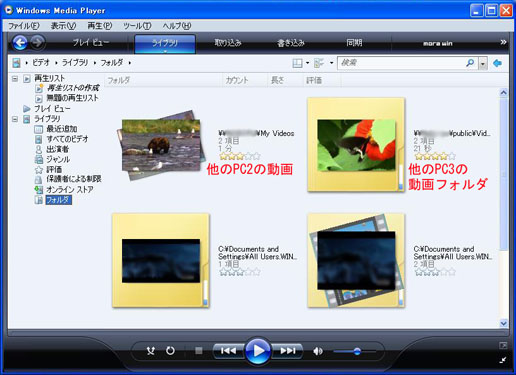Click the category select icon in breadcrumb
This screenshot has width=516, height=375.
tap(16, 63)
